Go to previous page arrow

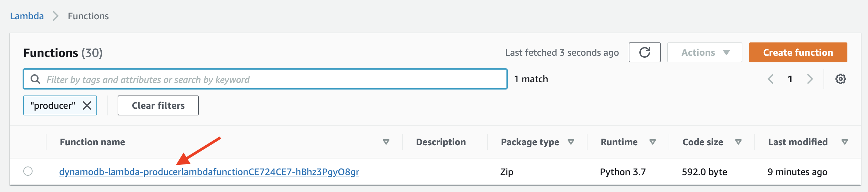click(x=770, y=79)
